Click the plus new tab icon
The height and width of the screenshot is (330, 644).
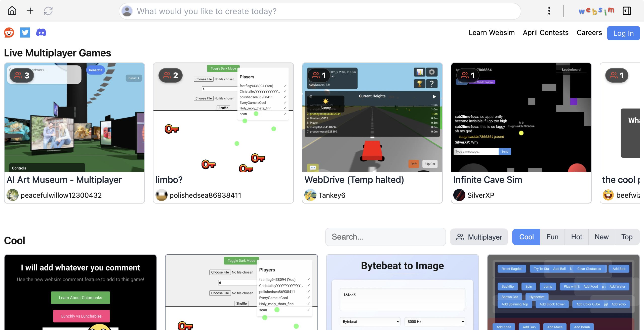click(x=30, y=11)
